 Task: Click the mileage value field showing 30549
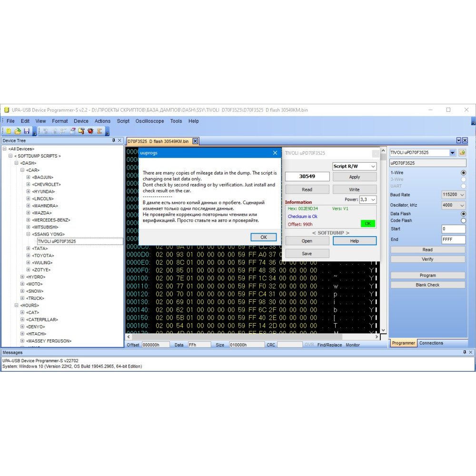coord(307,177)
